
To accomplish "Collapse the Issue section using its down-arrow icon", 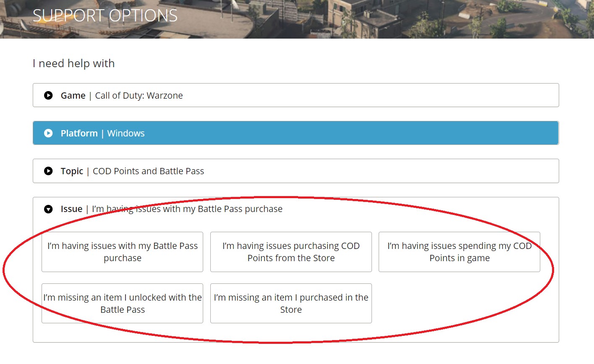I will 48,209.
